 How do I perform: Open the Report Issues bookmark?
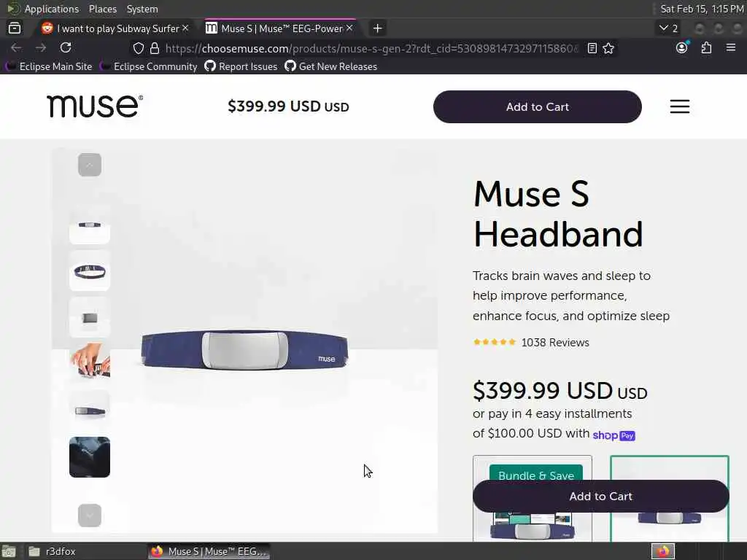pos(241,66)
